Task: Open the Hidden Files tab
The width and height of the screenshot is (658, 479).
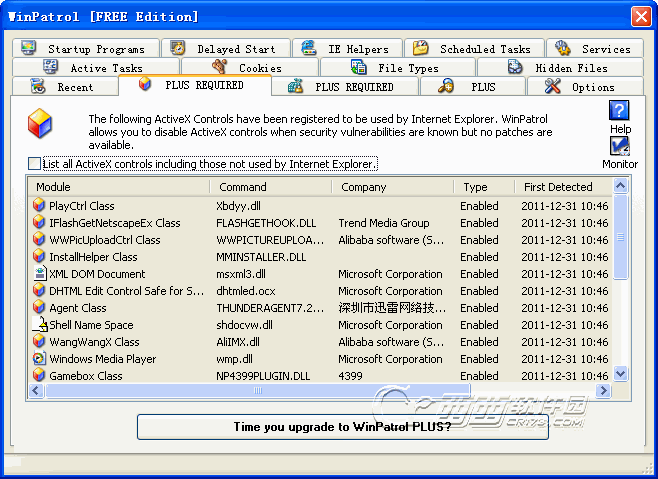Action: 560,67
